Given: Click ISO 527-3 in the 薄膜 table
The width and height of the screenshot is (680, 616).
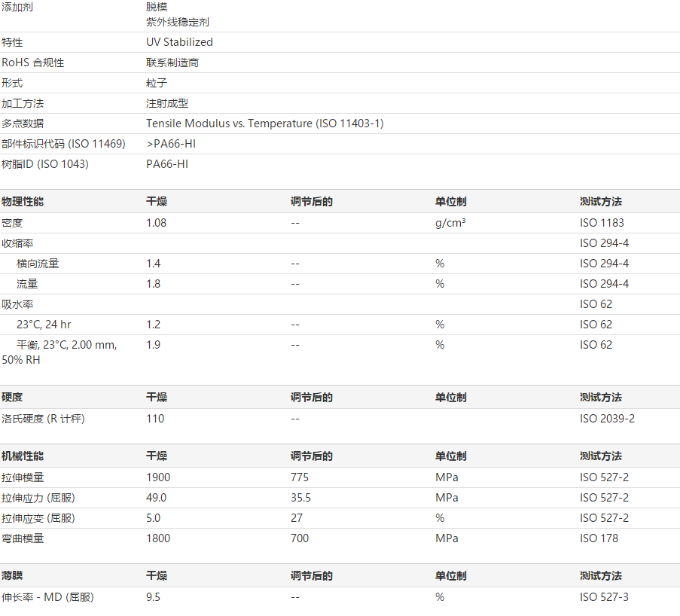Looking at the screenshot, I should pos(604,597).
